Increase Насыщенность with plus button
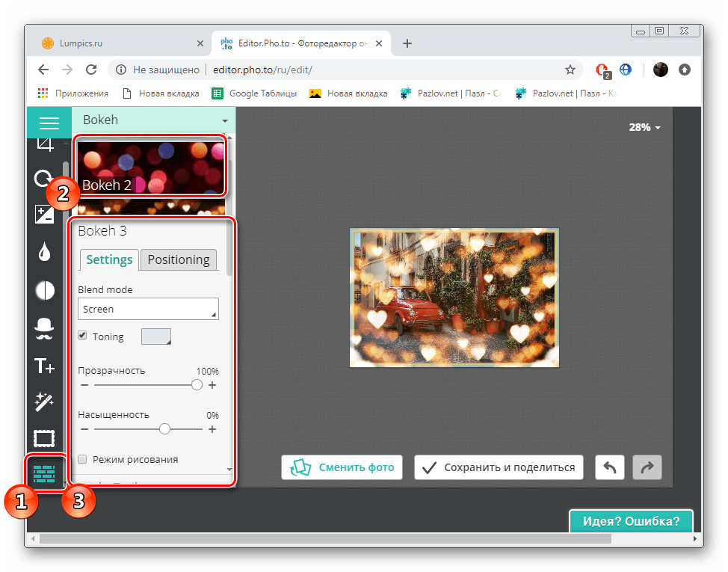The image size is (728, 572). pos(212,429)
